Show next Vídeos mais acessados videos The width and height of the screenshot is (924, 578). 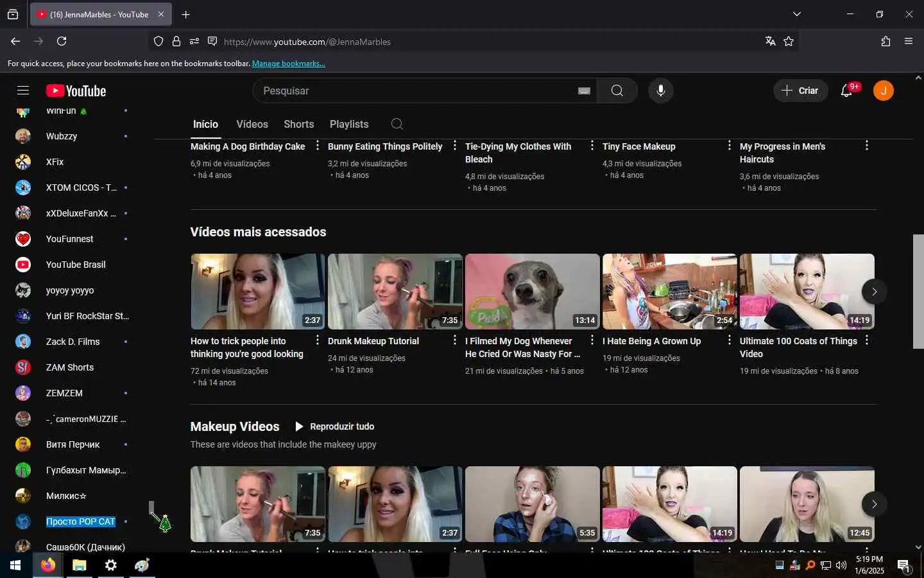[874, 292]
